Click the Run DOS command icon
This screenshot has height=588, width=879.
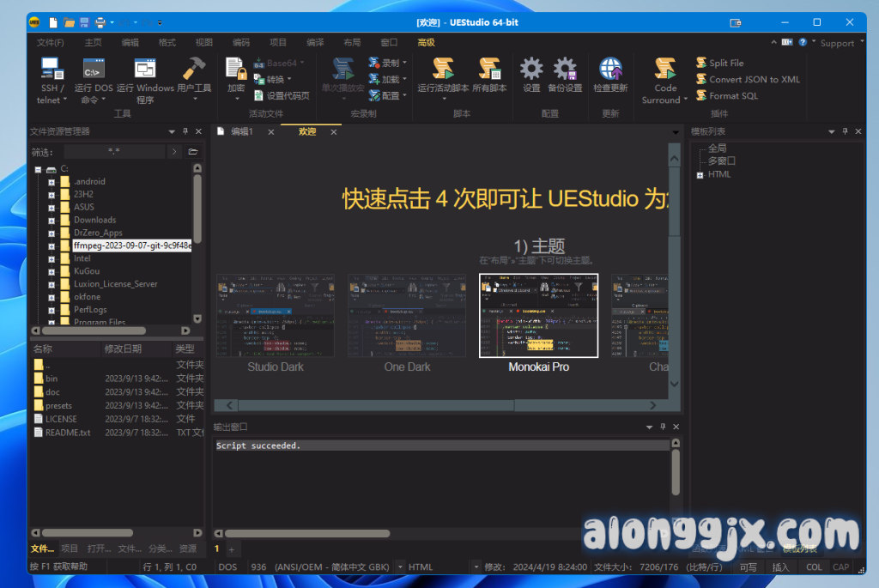[94, 70]
